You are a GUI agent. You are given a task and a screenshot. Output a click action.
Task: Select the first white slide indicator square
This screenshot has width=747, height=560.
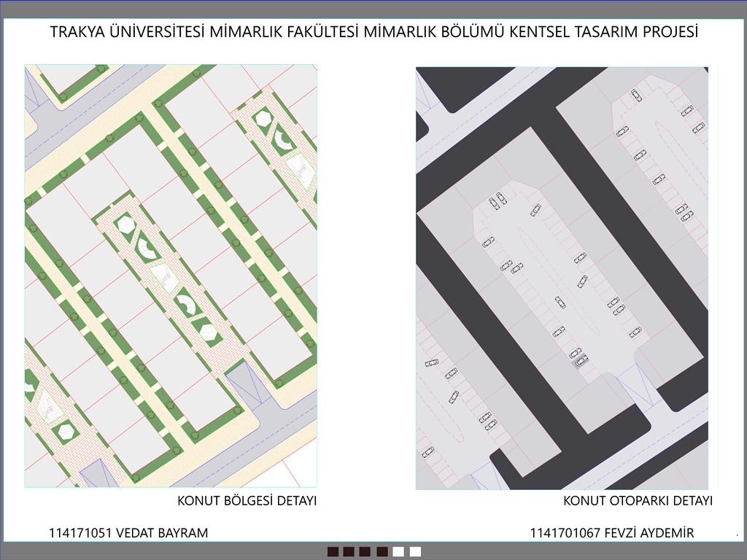398,551
